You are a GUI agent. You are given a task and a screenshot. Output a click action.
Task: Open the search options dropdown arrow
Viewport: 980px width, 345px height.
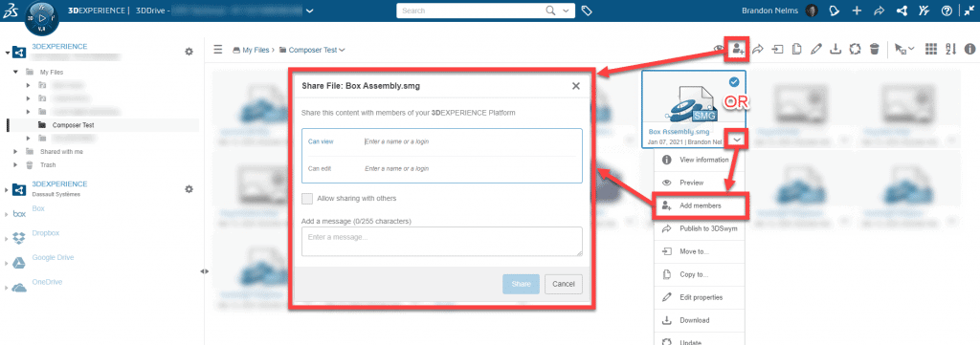566,11
